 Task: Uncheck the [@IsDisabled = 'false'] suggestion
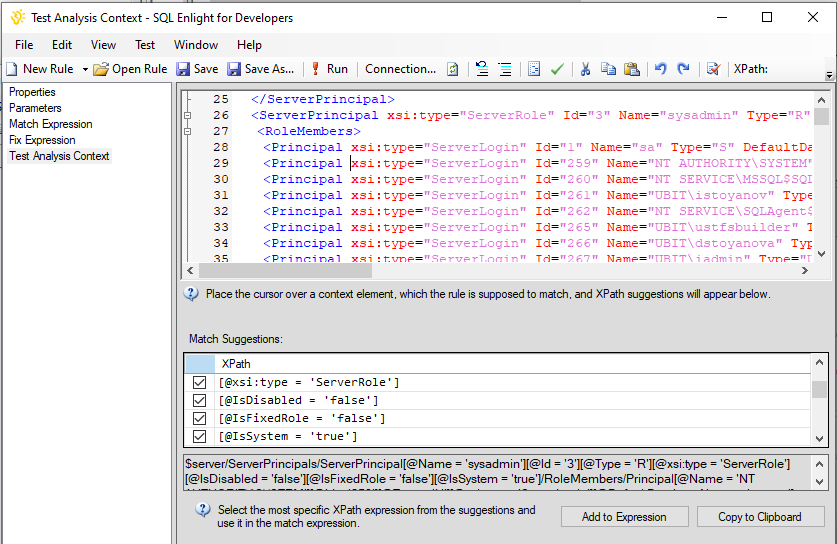click(x=200, y=400)
